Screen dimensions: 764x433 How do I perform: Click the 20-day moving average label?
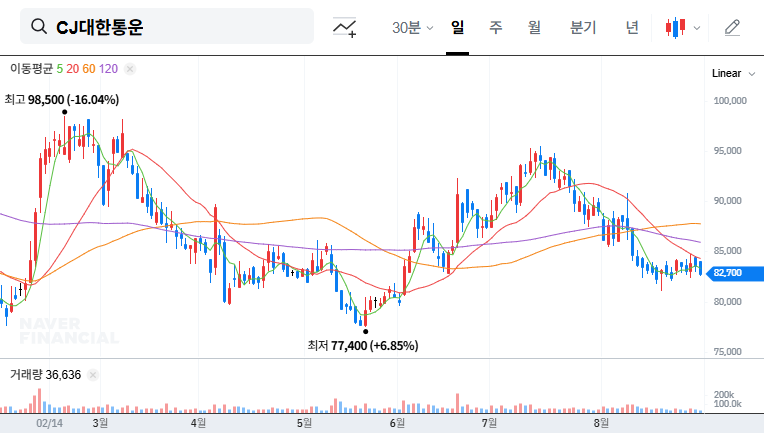(73, 69)
